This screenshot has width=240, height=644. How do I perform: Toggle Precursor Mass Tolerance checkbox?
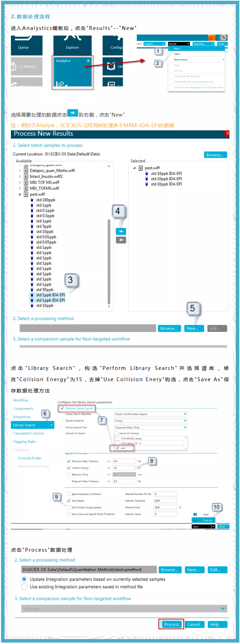click(69, 461)
